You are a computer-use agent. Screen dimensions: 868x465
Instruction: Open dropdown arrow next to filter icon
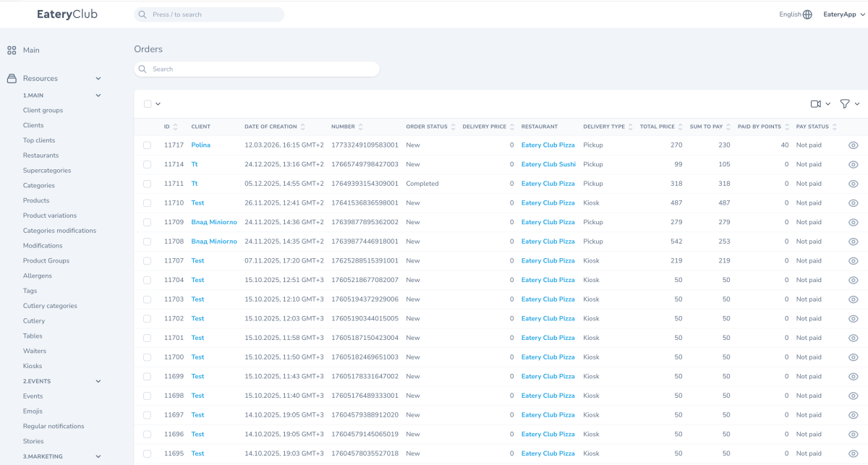click(x=857, y=104)
